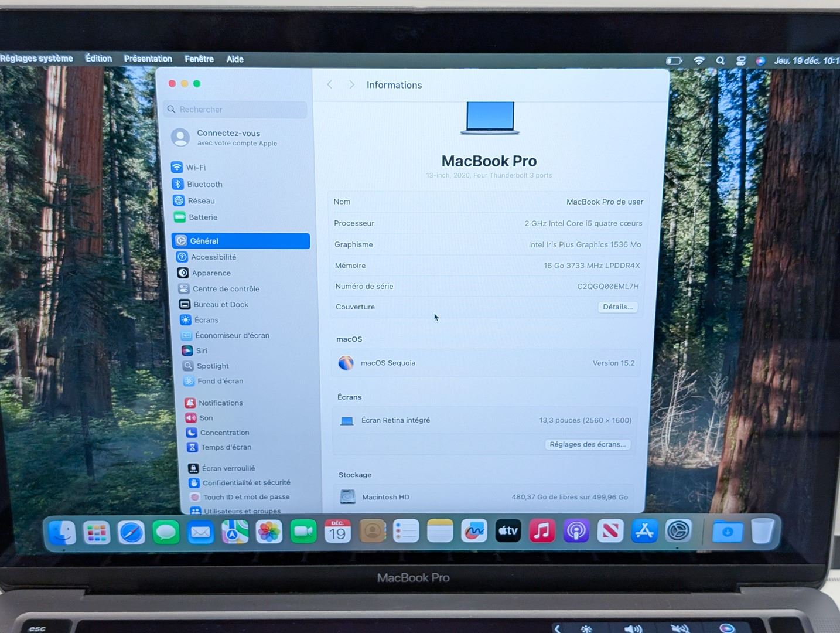This screenshot has height=633, width=840.
Task: Open Batterie settings pane
Action: click(x=202, y=217)
